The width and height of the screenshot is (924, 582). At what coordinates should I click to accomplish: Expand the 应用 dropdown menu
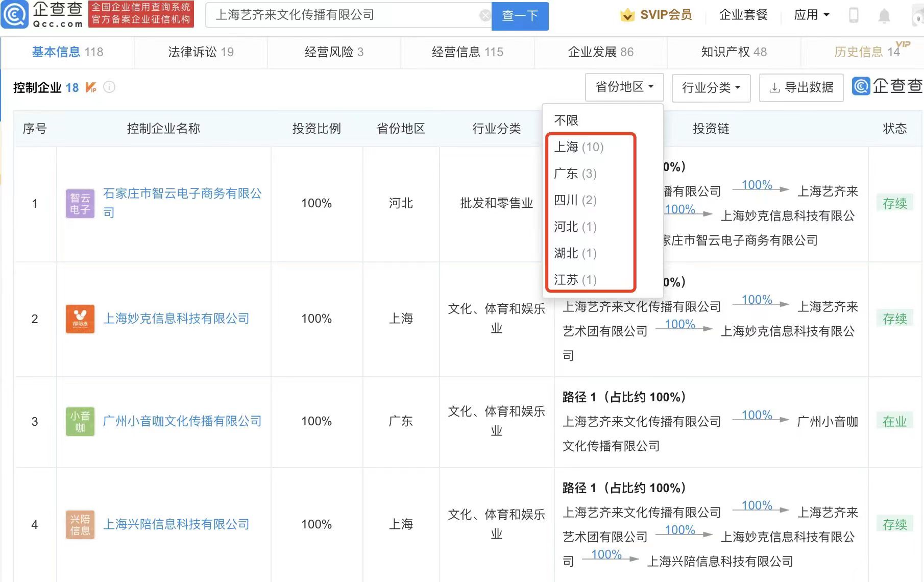(811, 15)
